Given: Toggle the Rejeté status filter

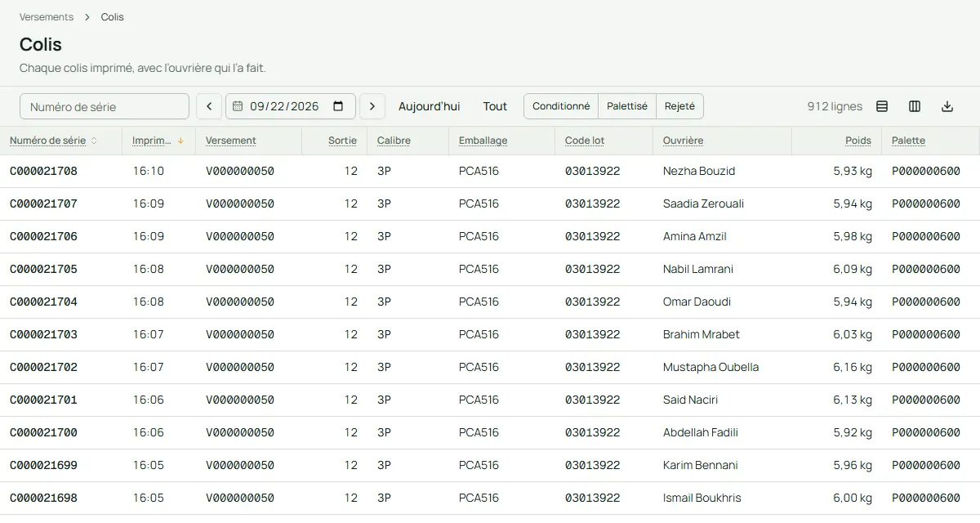Looking at the screenshot, I should (x=679, y=106).
